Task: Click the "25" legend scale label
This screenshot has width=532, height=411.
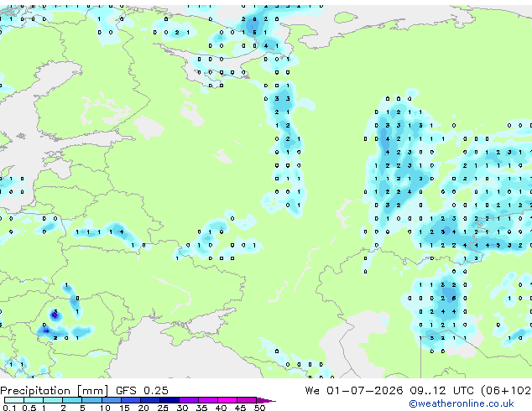Action: pyautogui.click(x=163, y=408)
